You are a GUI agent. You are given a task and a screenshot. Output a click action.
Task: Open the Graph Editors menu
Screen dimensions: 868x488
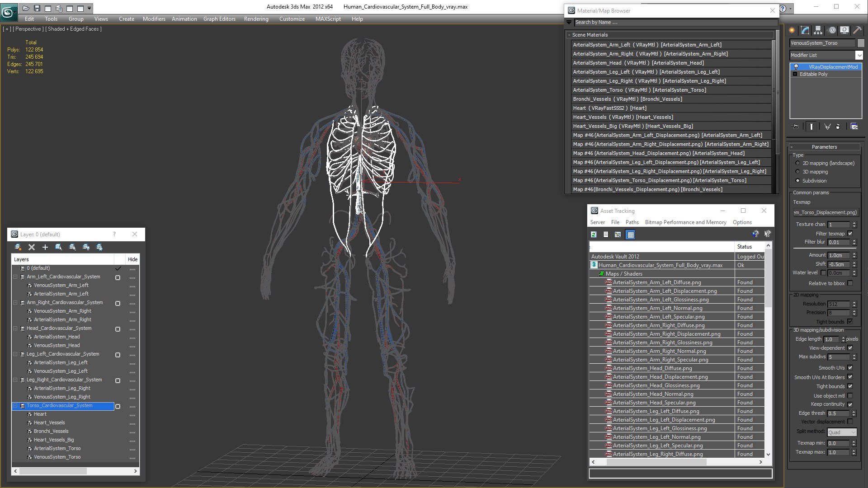pos(219,19)
